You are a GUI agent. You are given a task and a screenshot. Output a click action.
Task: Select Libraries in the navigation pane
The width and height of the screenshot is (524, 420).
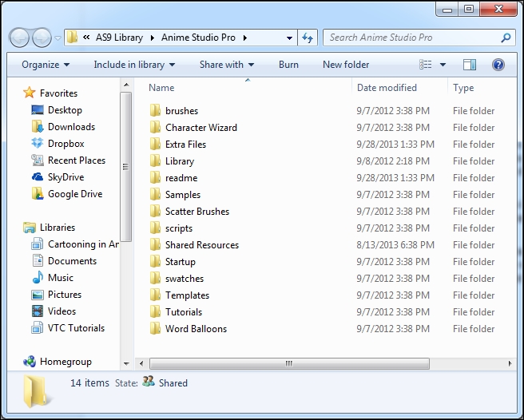50,228
